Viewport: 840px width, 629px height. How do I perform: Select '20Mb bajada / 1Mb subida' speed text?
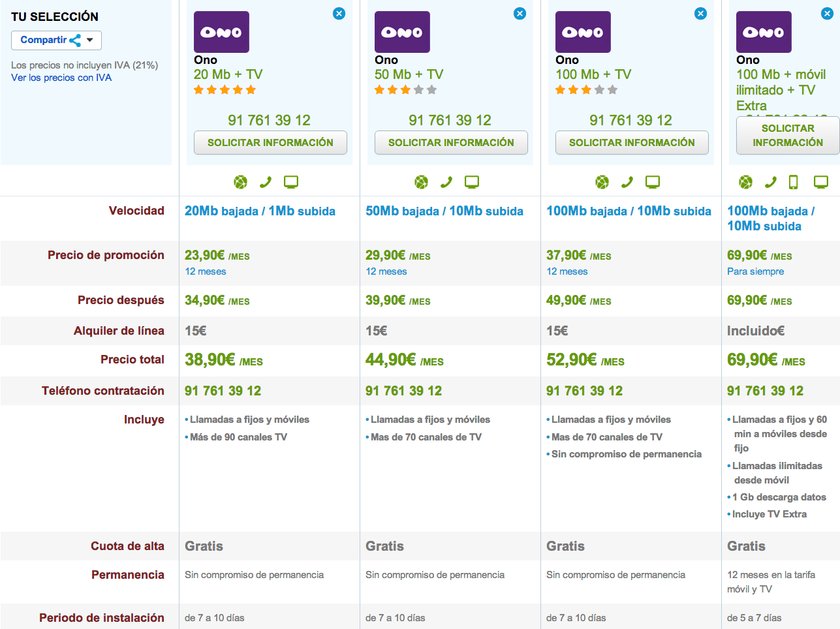coord(260,211)
